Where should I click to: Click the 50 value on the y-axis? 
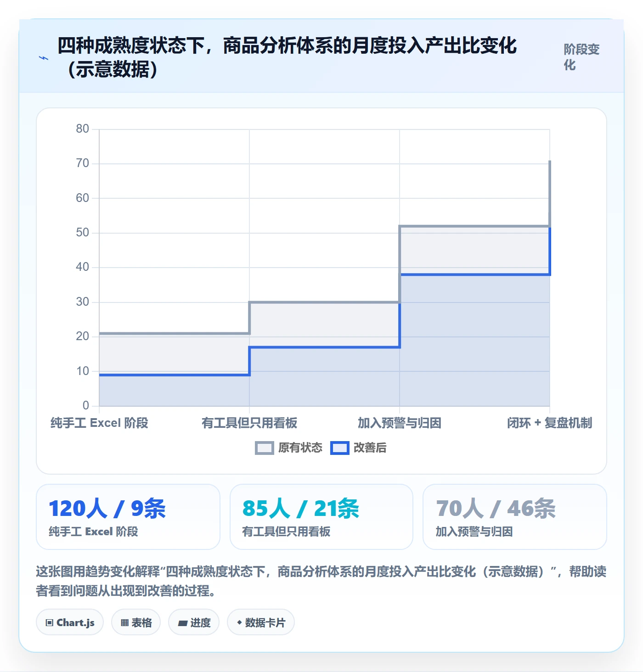coord(83,232)
